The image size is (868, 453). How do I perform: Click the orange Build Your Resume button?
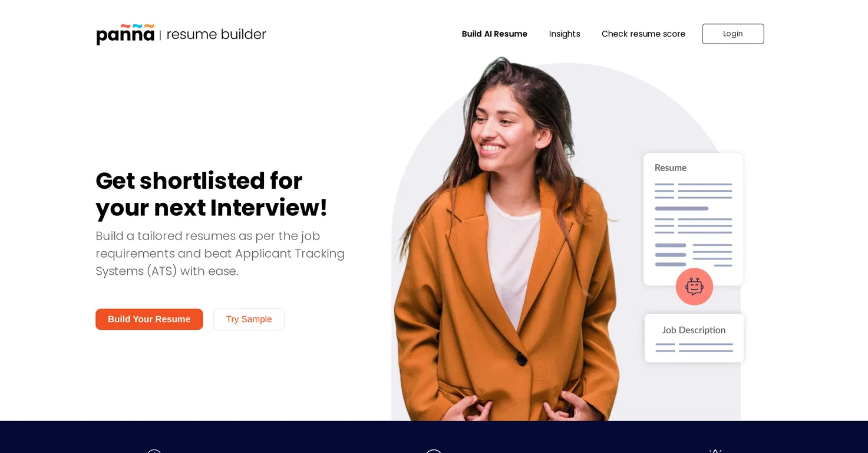(x=149, y=319)
